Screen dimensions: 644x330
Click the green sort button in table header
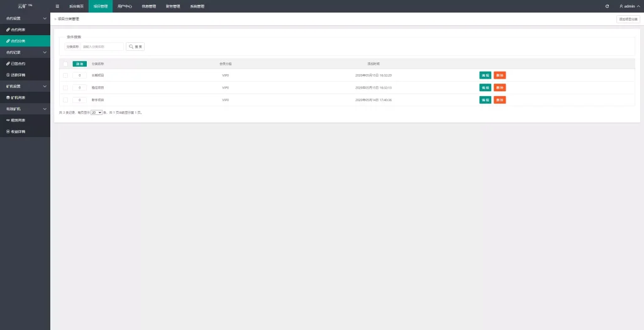point(80,64)
